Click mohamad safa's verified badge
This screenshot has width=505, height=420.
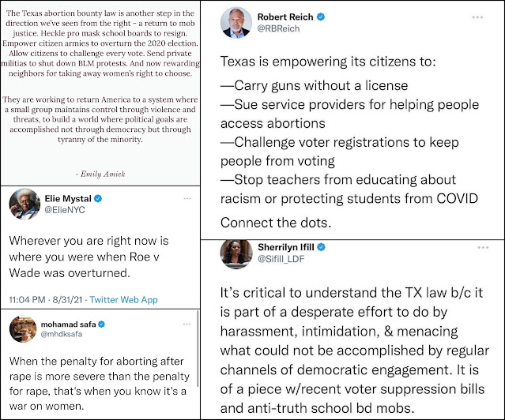coord(101,324)
